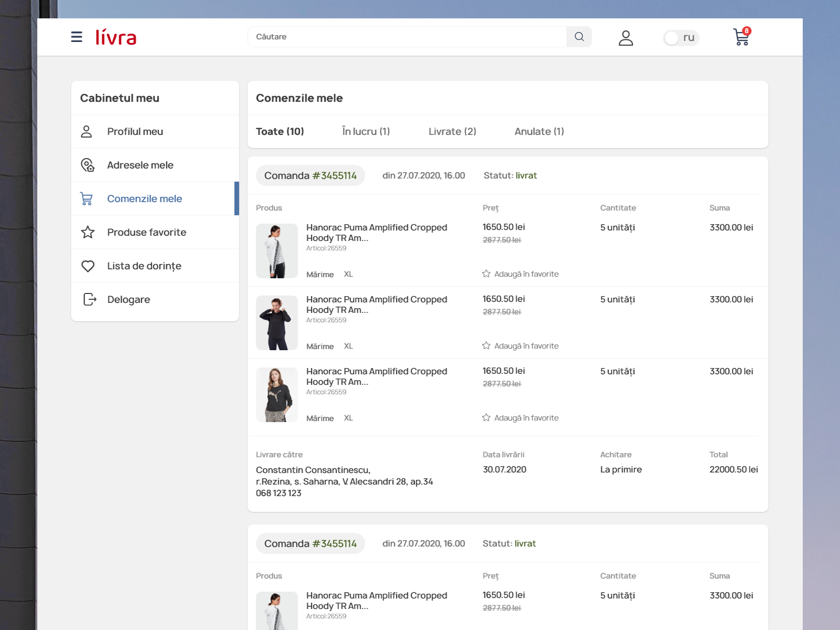Open the shopping cart icon
Image resolution: width=840 pixels, height=630 pixels.
click(x=741, y=37)
